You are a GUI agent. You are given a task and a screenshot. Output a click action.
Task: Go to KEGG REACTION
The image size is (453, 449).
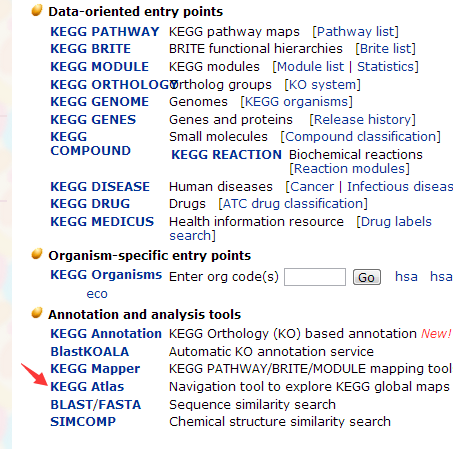coord(226,155)
